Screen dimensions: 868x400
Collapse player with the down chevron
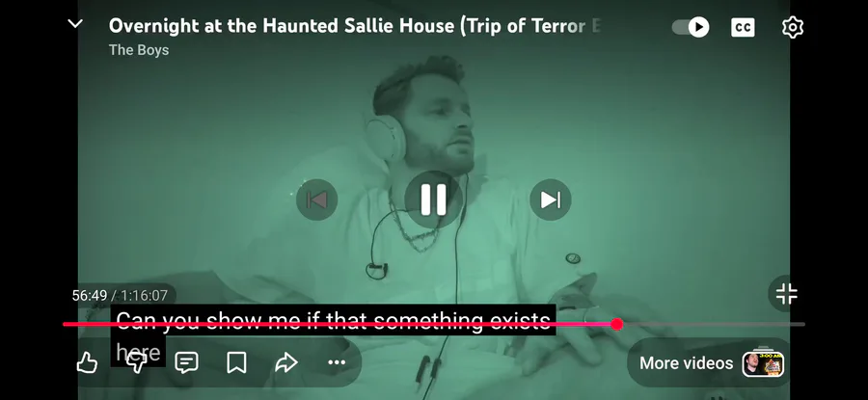click(75, 24)
